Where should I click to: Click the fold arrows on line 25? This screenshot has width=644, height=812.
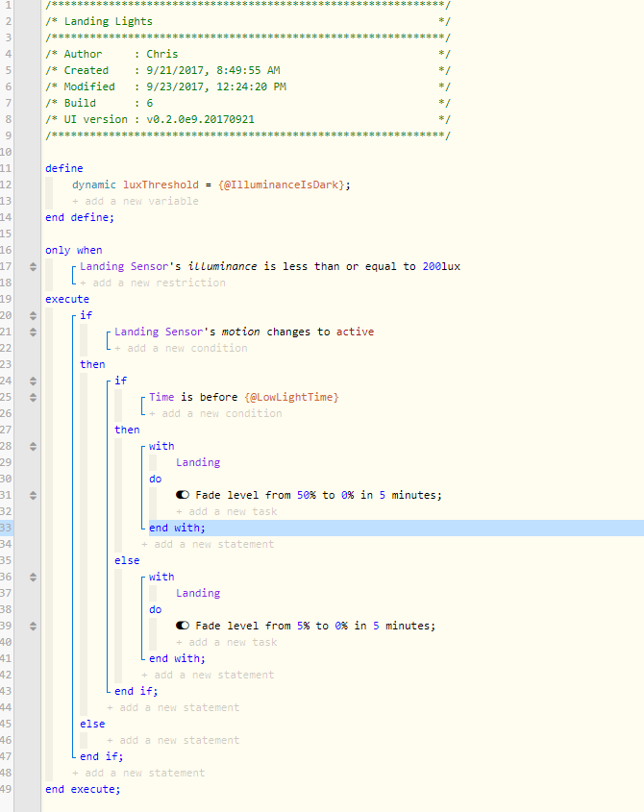point(33,397)
